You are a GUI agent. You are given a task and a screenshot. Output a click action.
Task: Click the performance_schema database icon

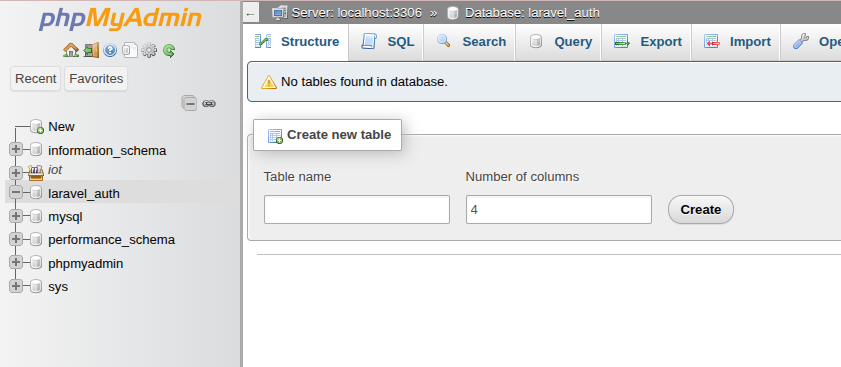point(36,239)
